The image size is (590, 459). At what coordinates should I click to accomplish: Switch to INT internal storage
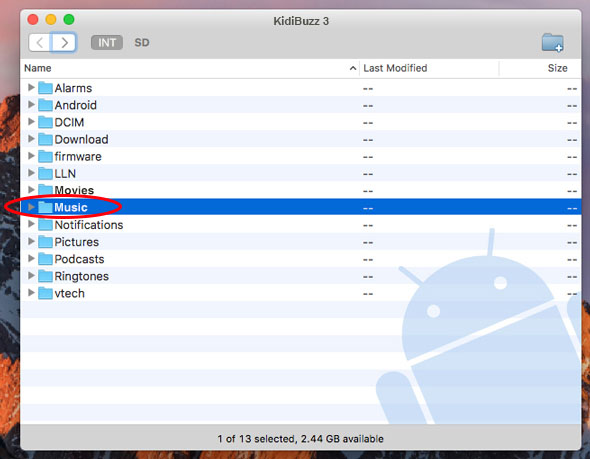[x=107, y=43]
